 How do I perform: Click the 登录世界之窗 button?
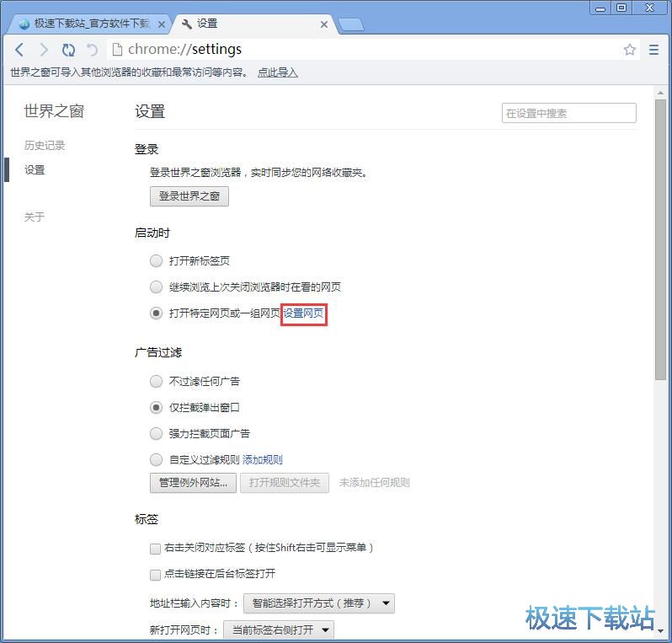[x=189, y=196]
